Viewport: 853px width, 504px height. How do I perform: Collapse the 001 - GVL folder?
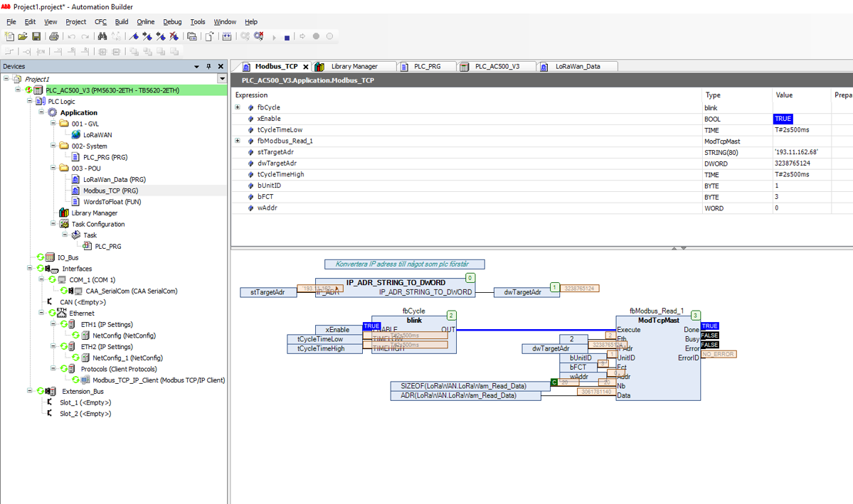[x=53, y=124]
